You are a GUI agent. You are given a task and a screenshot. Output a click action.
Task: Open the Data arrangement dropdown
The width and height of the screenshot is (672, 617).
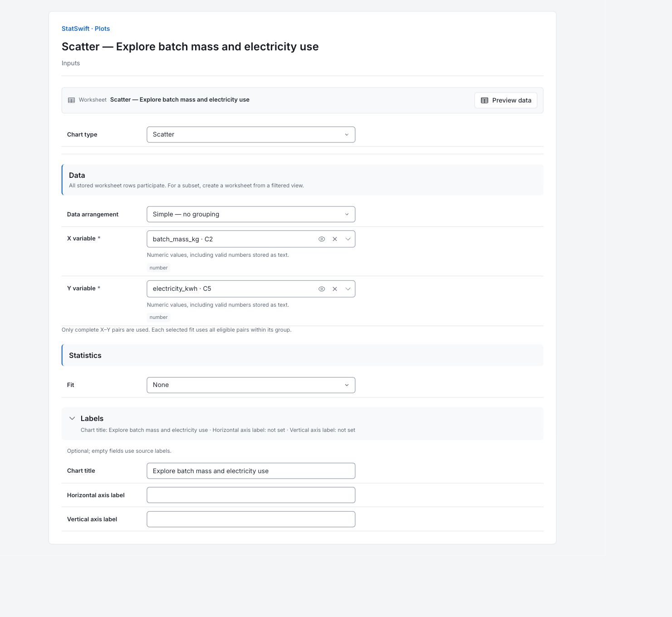pos(251,215)
